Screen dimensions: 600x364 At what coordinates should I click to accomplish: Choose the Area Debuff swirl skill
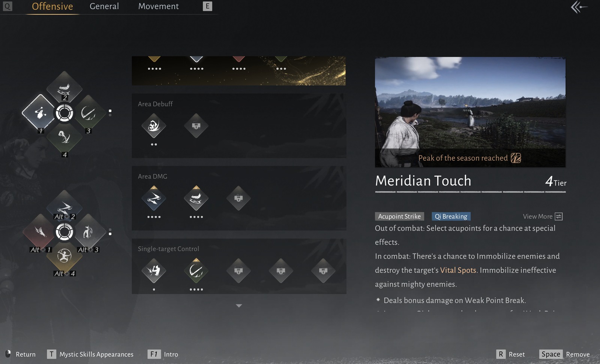pos(154,126)
